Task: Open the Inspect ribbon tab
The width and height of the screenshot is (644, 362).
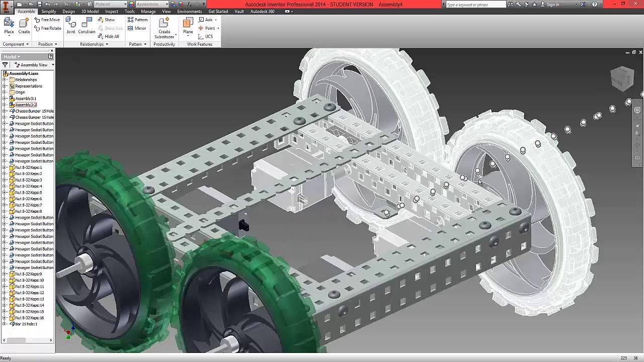Action: click(112, 12)
